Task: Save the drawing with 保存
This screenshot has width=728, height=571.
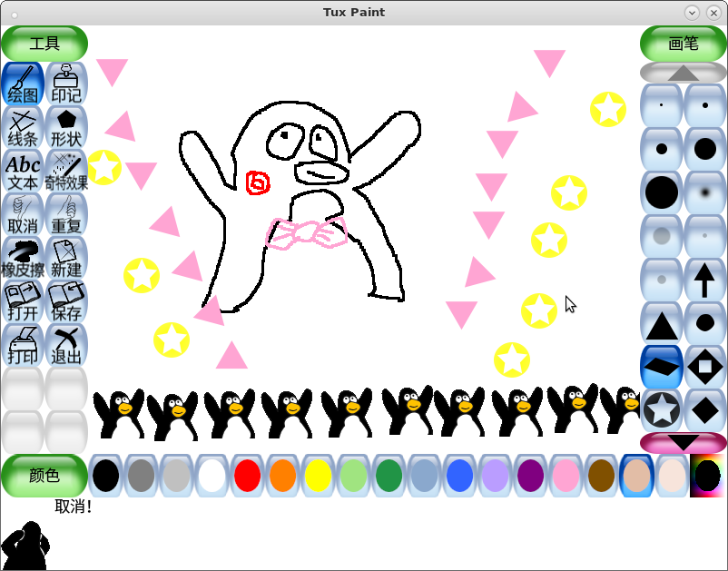Action: pos(66,301)
